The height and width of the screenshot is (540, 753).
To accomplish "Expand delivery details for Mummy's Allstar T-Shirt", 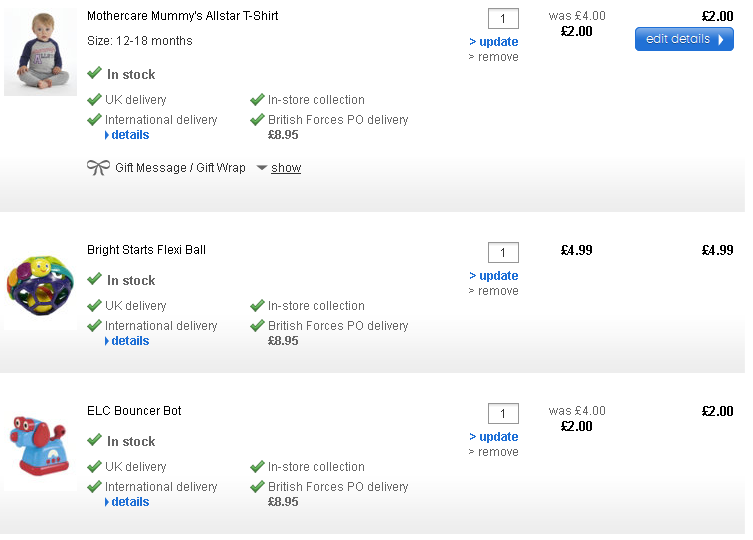I will pyautogui.click(x=127, y=135).
